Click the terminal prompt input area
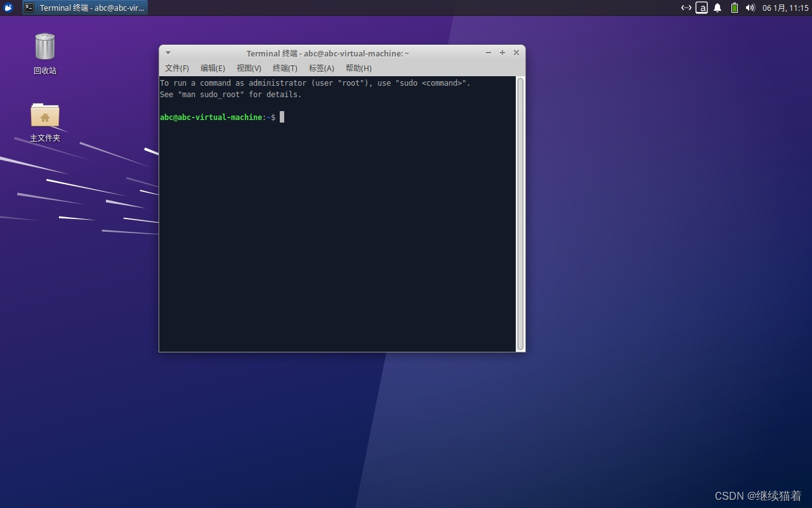Image resolution: width=812 pixels, height=508 pixels. [281, 117]
